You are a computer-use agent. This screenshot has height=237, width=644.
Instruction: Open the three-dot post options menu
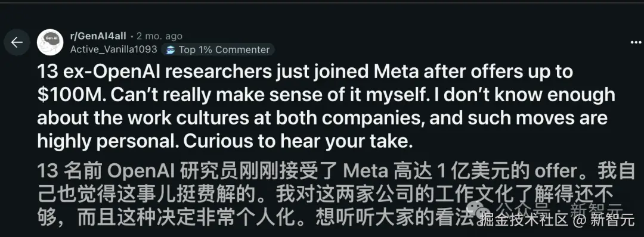click(x=636, y=42)
